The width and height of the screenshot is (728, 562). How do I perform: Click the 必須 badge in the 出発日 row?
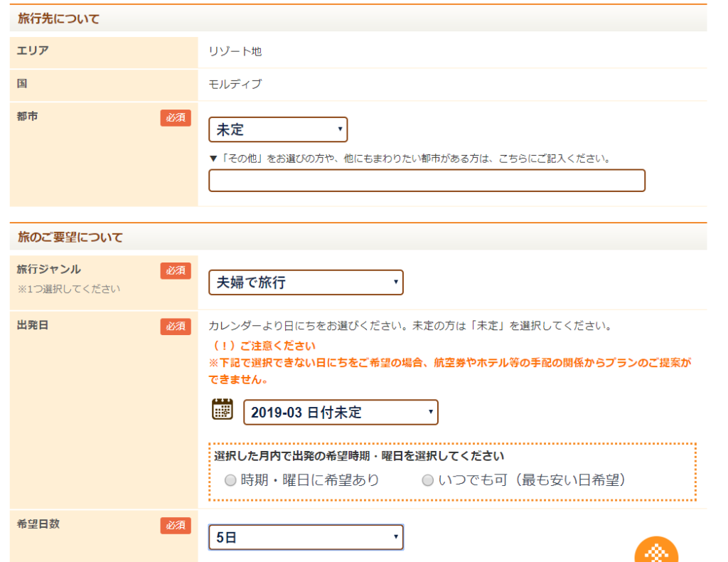(176, 327)
